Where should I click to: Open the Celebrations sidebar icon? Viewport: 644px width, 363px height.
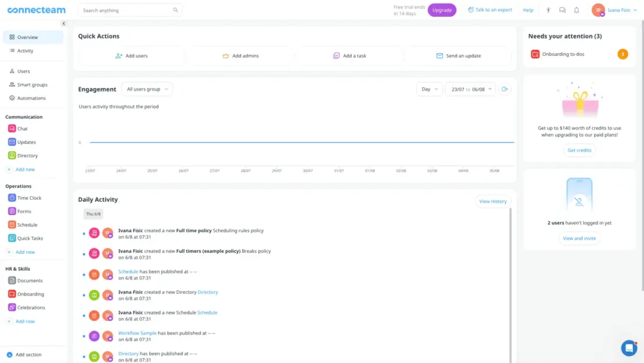click(12, 307)
